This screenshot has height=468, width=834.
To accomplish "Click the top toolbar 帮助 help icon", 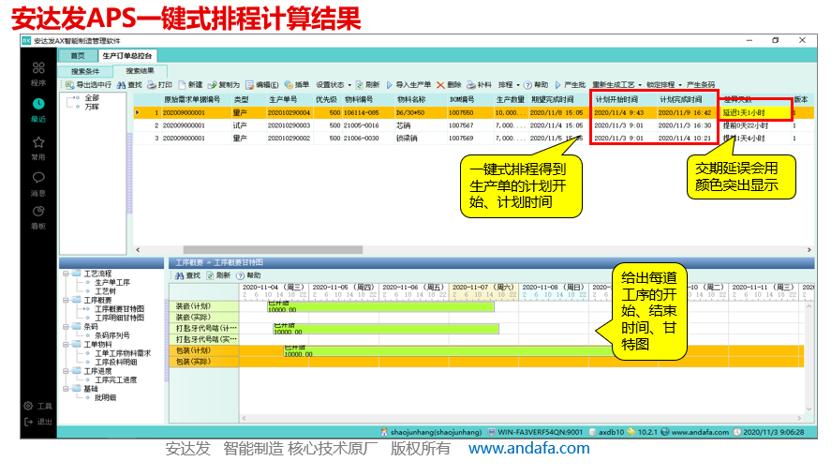I will point(528,85).
